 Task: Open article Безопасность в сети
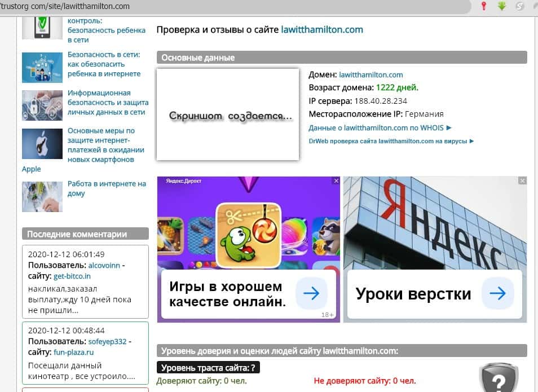click(x=104, y=64)
